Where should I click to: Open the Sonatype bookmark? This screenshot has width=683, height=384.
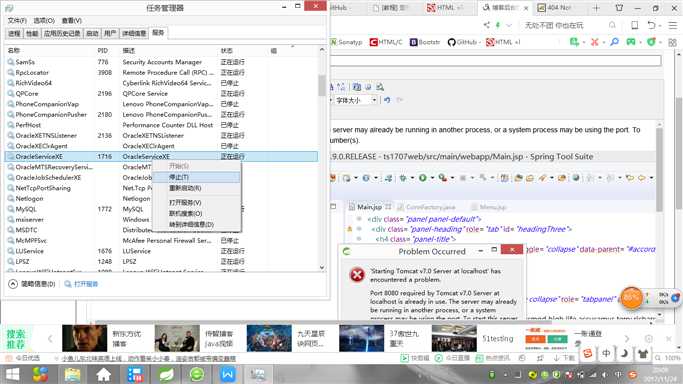point(347,42)
